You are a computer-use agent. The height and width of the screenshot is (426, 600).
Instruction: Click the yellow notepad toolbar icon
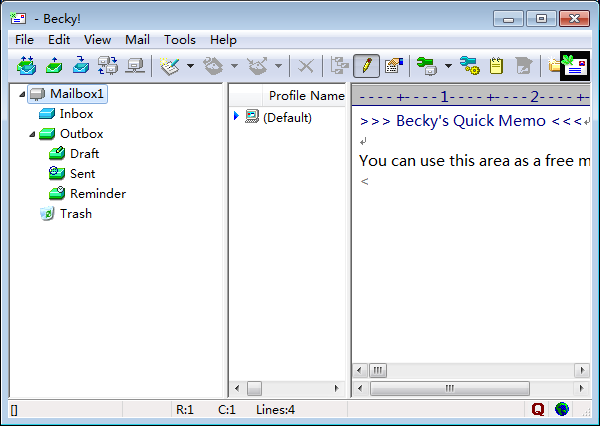click(496, 66)
